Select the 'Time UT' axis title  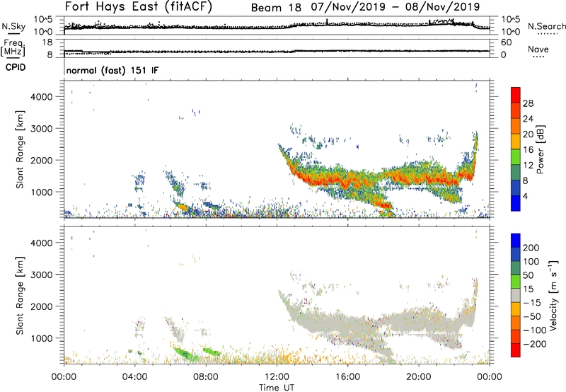[277, 387]
